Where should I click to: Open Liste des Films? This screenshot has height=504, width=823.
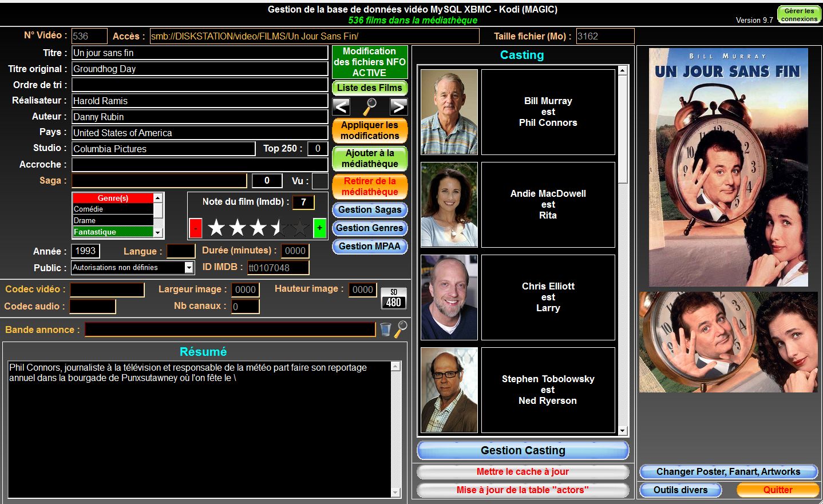370,88
